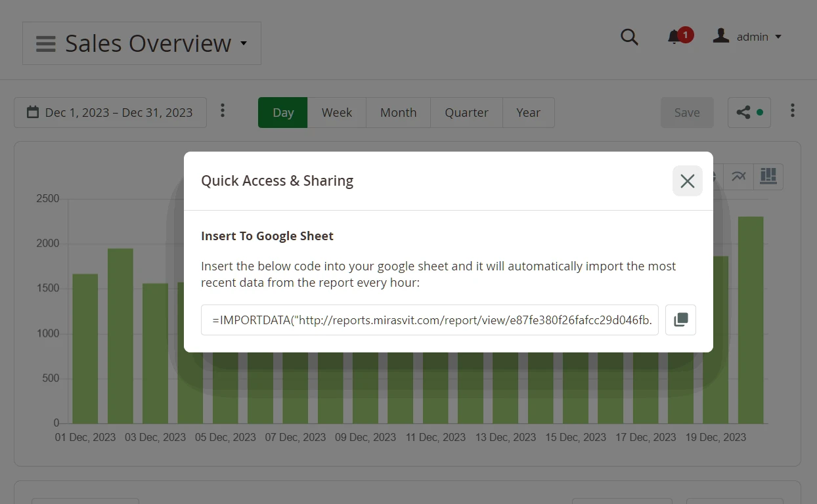Open the search magnifier icon
Screen dimensions: 817x504
pyautogui.click(x=629, y=37)
